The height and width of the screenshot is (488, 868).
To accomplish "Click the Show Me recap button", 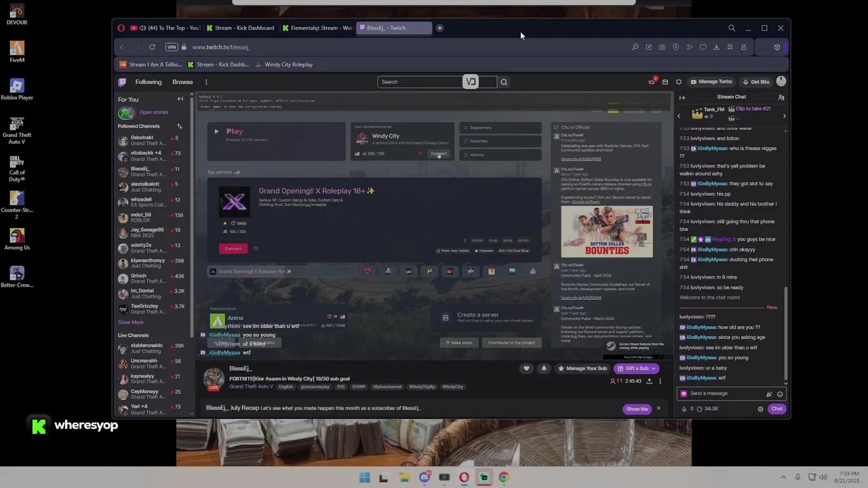I will pos(637,409).
